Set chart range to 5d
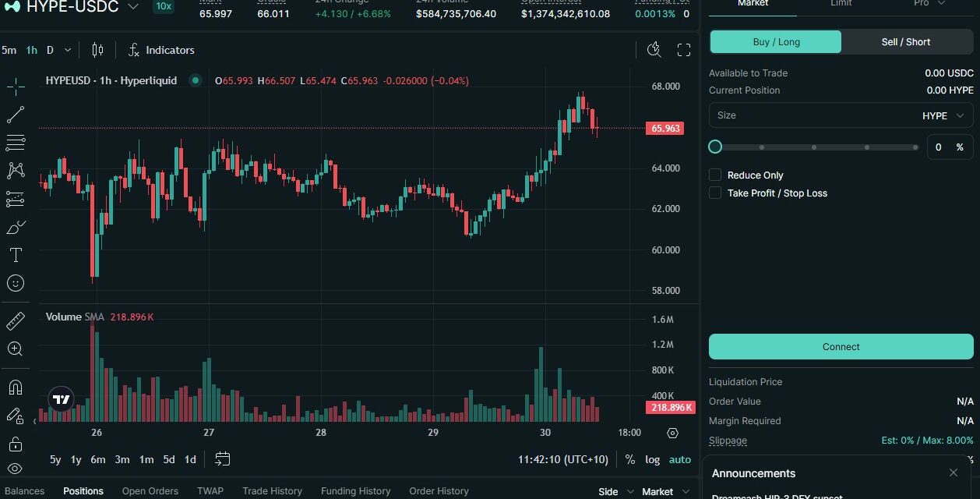 [169, 459]
